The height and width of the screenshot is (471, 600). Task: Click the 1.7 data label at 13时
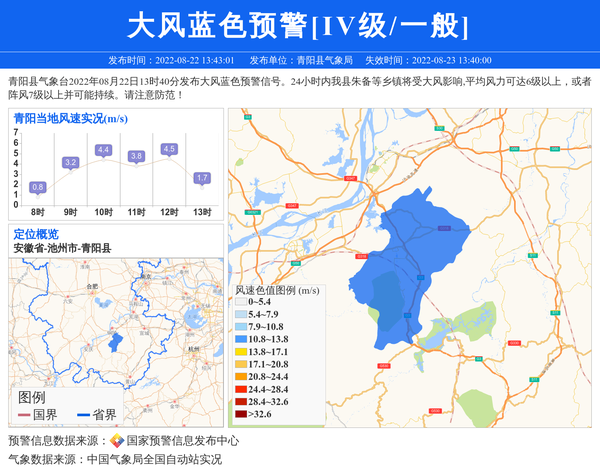pos(202,178)
